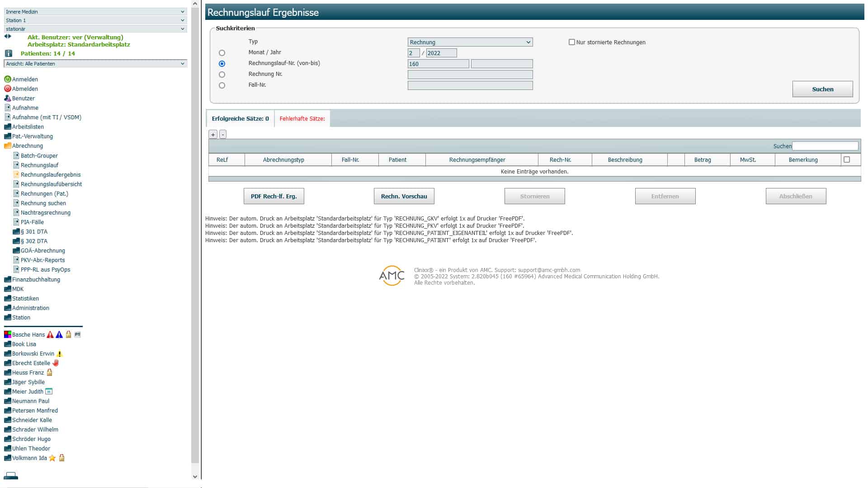Click the PDF Rech-lf. Erg. button

tap(274, 197)
